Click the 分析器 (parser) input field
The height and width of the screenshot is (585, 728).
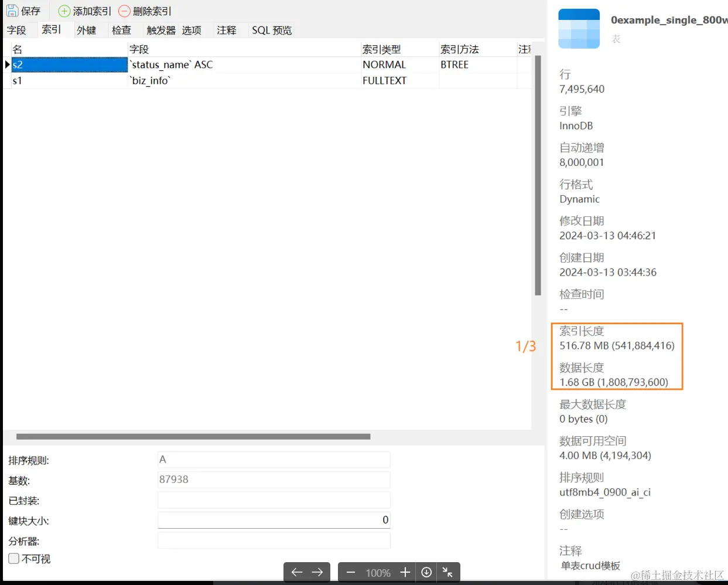click(x=274, y=540)
